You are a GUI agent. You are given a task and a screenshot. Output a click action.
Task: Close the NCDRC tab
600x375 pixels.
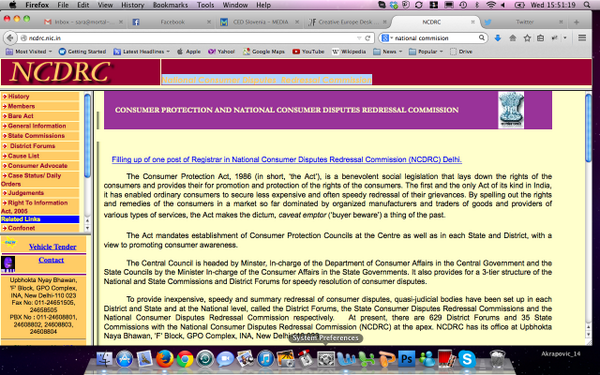coord(473,22)
